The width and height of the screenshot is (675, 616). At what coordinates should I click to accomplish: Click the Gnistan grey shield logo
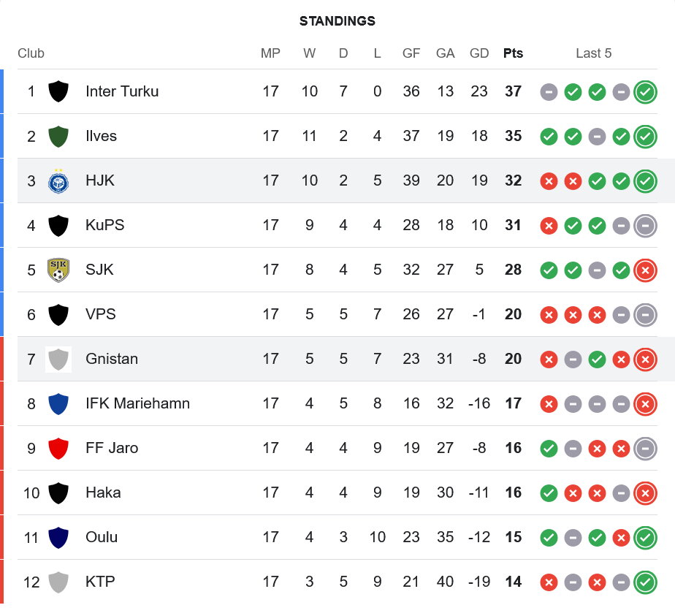tap(58, 359)
